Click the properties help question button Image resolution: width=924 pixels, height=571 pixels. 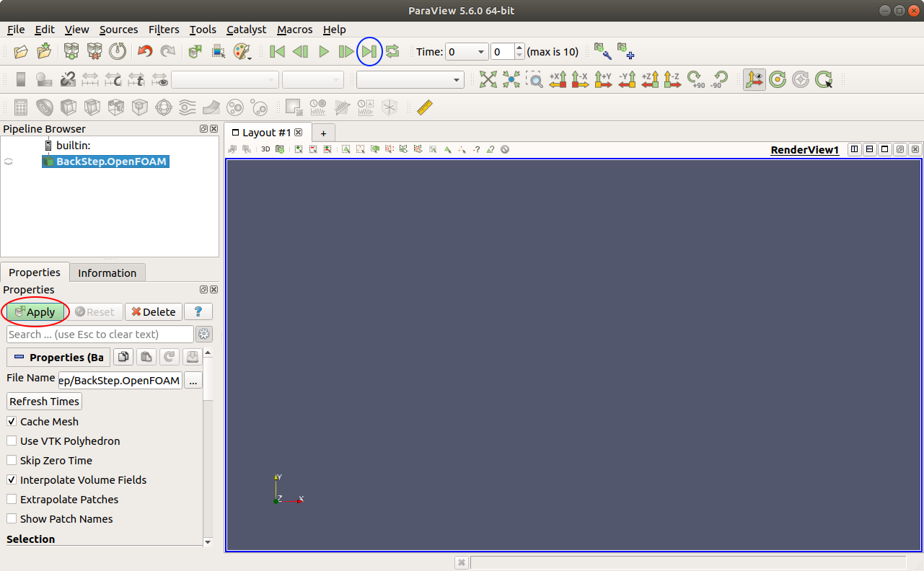198,311
